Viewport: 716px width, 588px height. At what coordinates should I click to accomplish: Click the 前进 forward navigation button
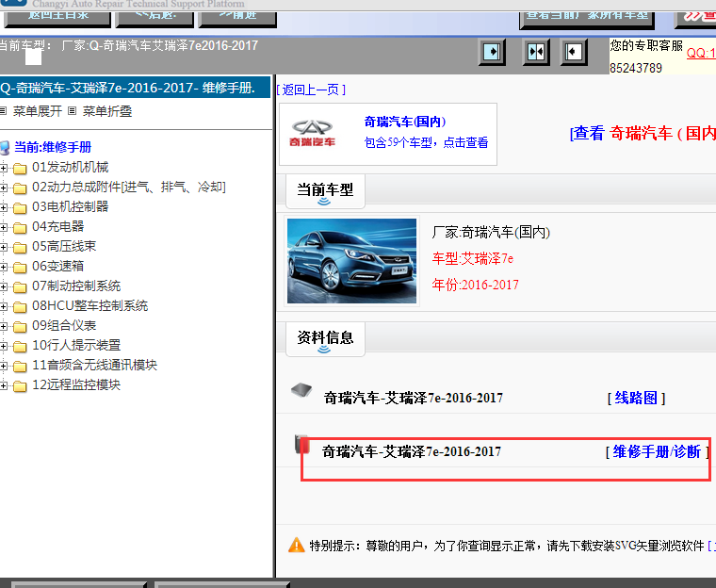point(237,19)
